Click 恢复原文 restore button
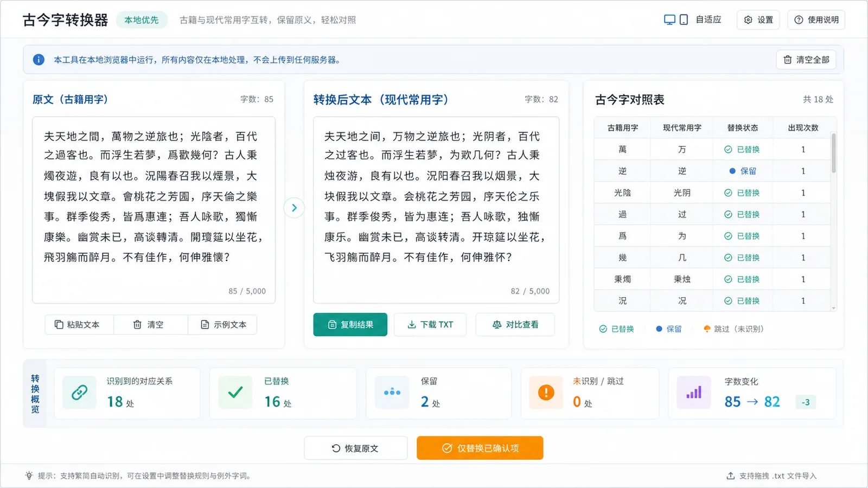The height and width of the screenshot is (488, 868). (355, 448)
